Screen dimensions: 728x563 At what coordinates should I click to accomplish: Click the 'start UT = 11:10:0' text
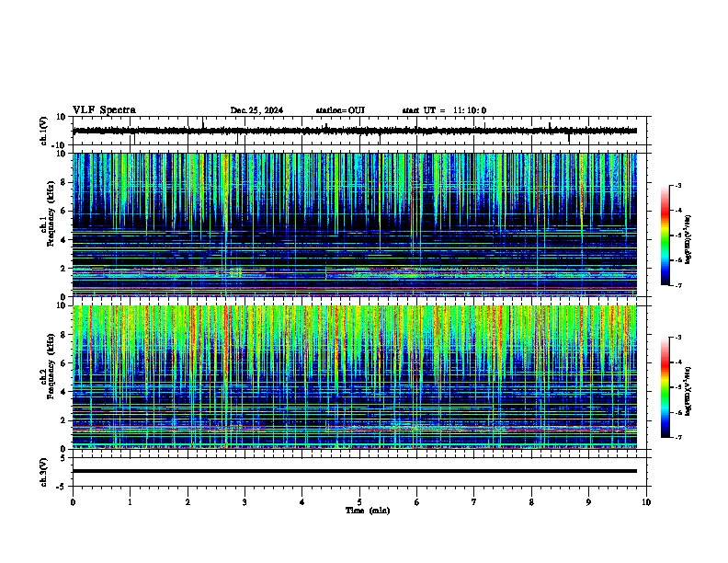pyautogui.click(x=444, y=110)
